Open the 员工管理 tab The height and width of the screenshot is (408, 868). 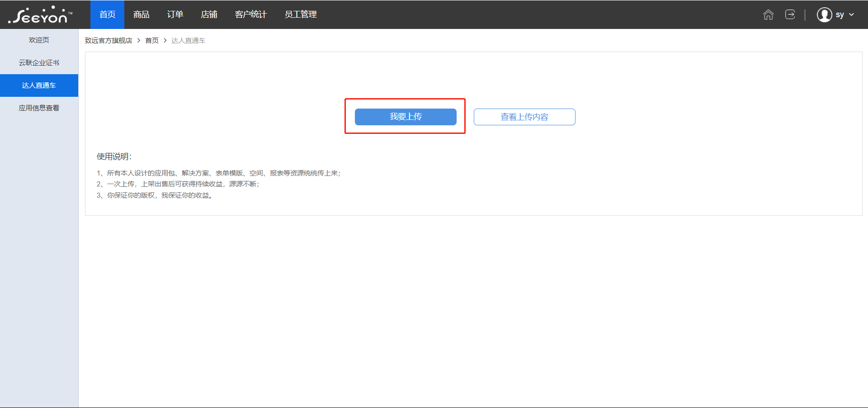(301, 14)
